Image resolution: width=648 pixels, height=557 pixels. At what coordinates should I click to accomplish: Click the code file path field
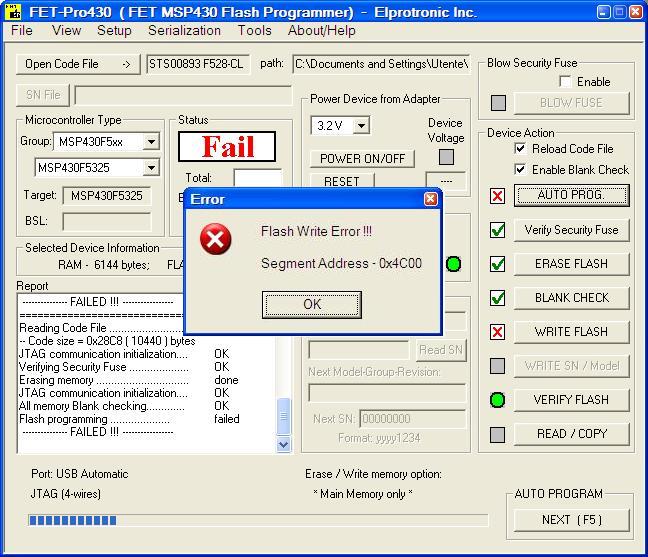point(381,64)
